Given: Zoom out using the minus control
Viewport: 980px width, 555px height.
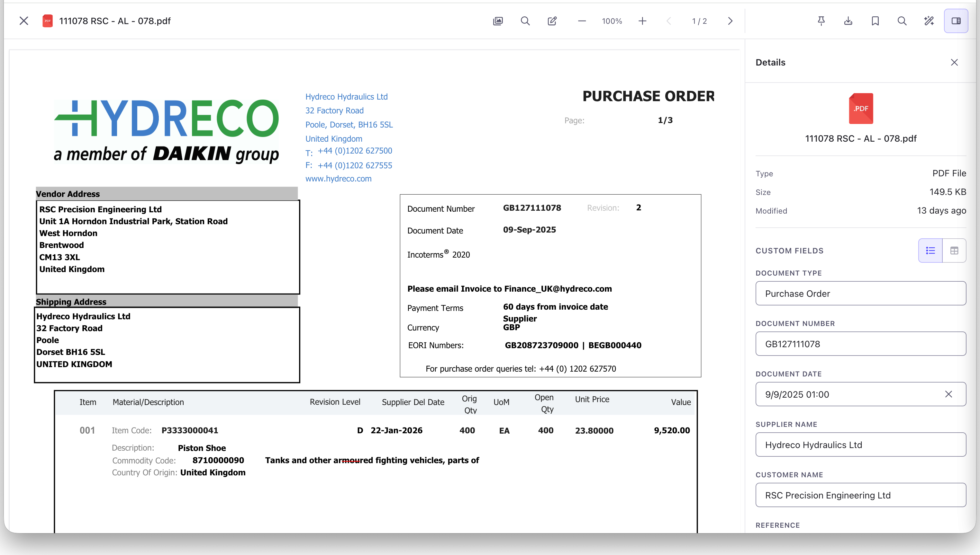Looking at the screenshot, I should 581,21.
